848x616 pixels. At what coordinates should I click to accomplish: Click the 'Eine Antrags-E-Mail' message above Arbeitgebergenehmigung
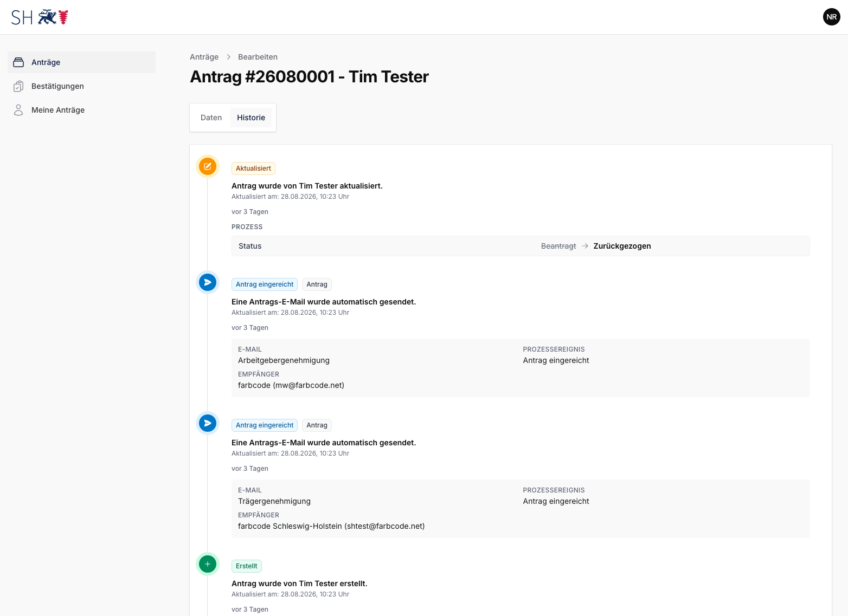pos(324,302)
